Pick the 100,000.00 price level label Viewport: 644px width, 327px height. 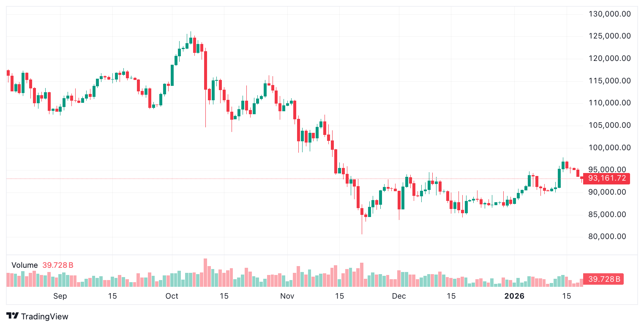(610, 148)
